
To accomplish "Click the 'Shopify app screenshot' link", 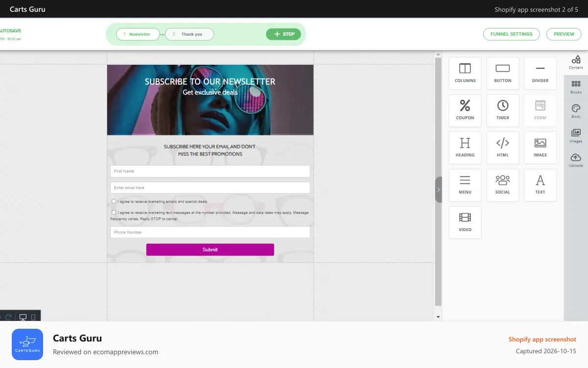I will [x=542, y=340].
